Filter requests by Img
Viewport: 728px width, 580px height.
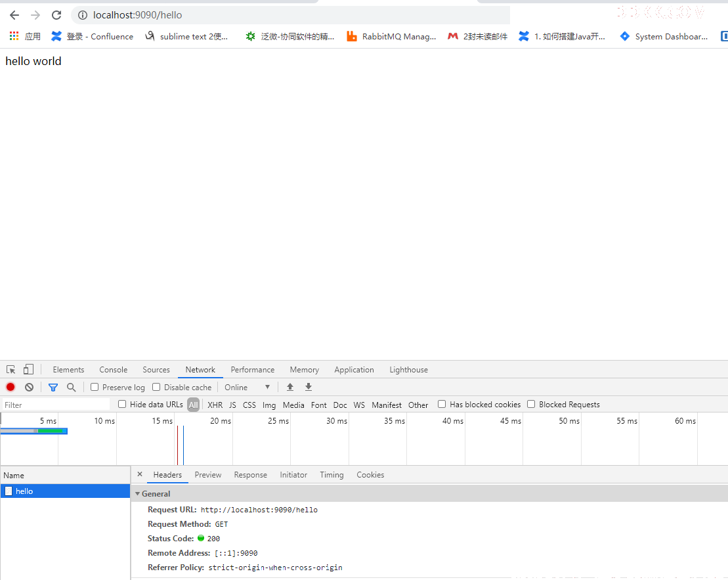(269, 405)
